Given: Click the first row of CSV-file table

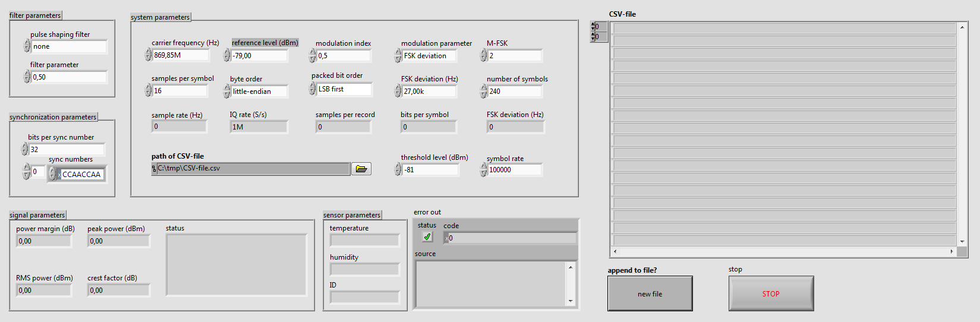Looking at the screenshot, I should tap(784, 28).
